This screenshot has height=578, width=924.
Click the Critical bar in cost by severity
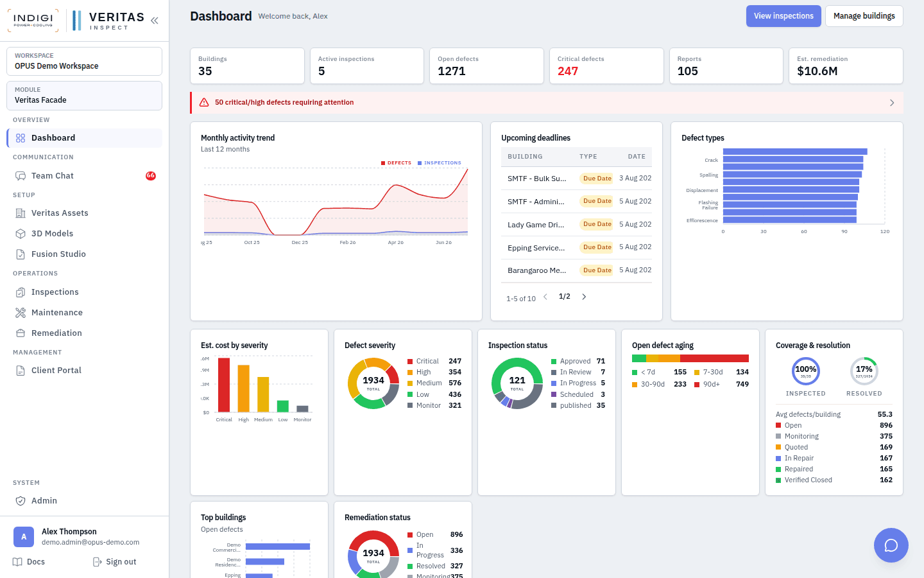click(x=224, y=385)
